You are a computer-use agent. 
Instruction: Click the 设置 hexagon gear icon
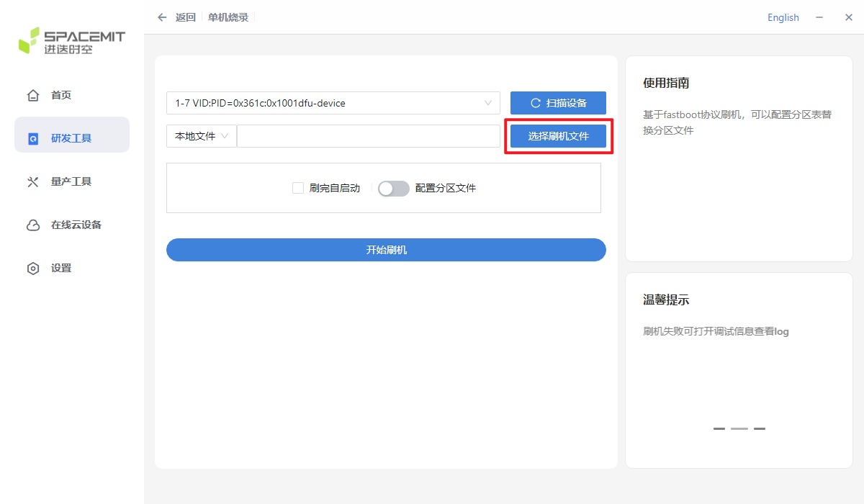(x=32, y=269)
